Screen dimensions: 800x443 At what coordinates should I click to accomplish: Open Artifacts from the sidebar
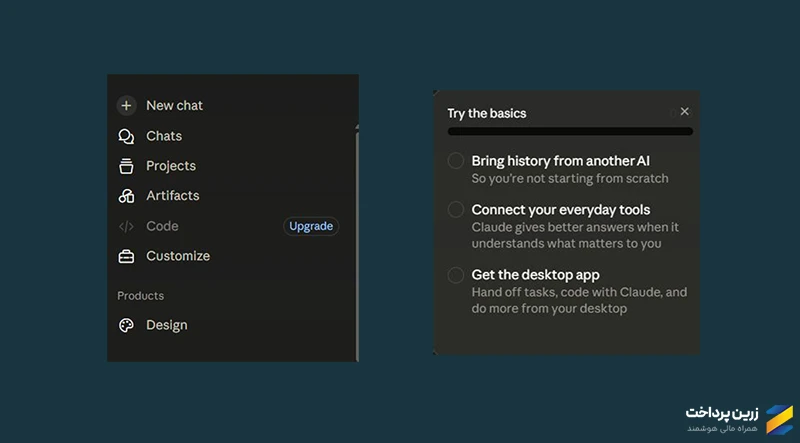click(x=172, y=196)
